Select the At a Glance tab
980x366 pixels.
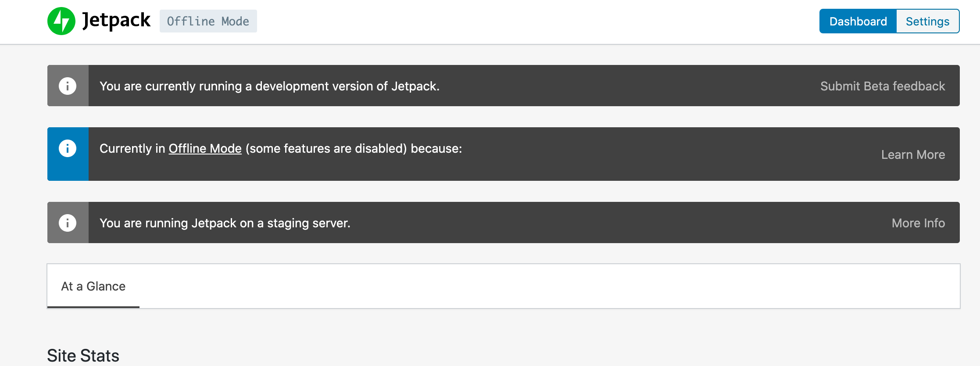tap(93, 286)
